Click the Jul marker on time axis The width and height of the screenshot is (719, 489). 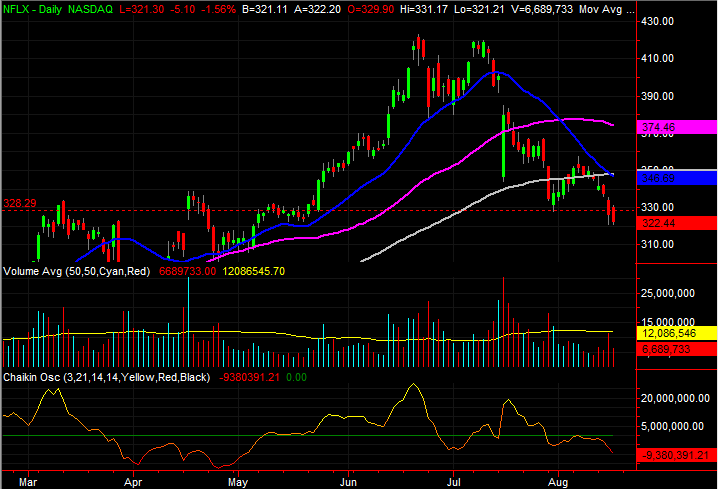click(454, 482)
